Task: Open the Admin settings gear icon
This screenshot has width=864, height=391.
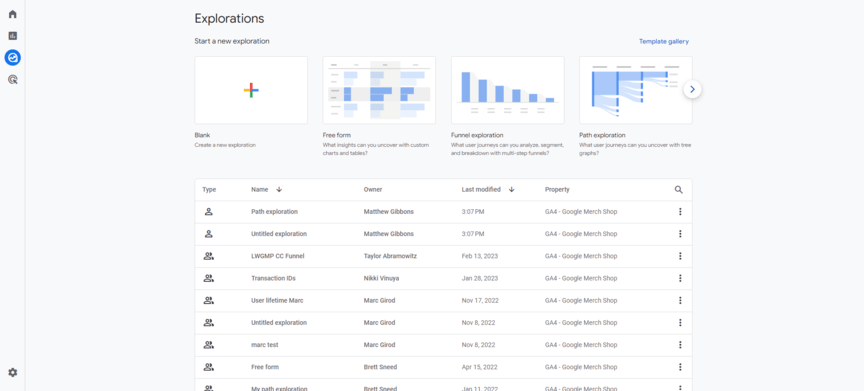Action: (13, 372)
